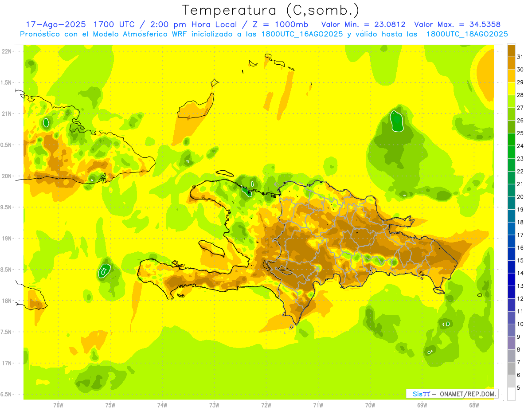The image size is (532, 411).
Task: Click 'Valor Max. = 34.5358' text
Action: [458, 24]
